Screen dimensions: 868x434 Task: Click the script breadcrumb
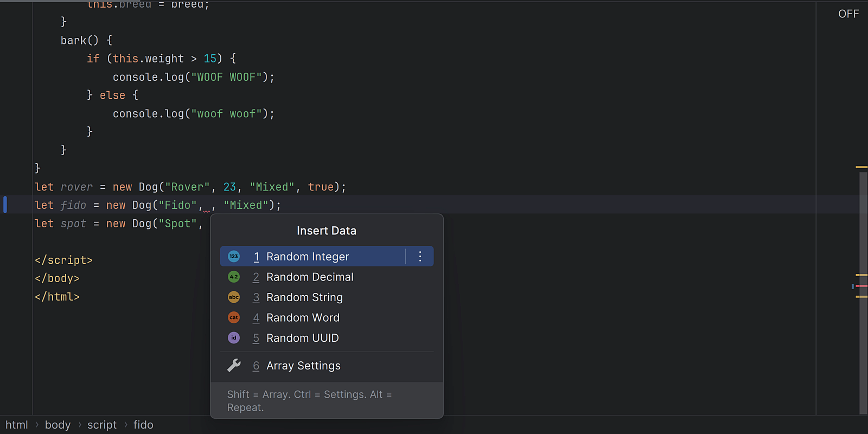click(102, 425)
